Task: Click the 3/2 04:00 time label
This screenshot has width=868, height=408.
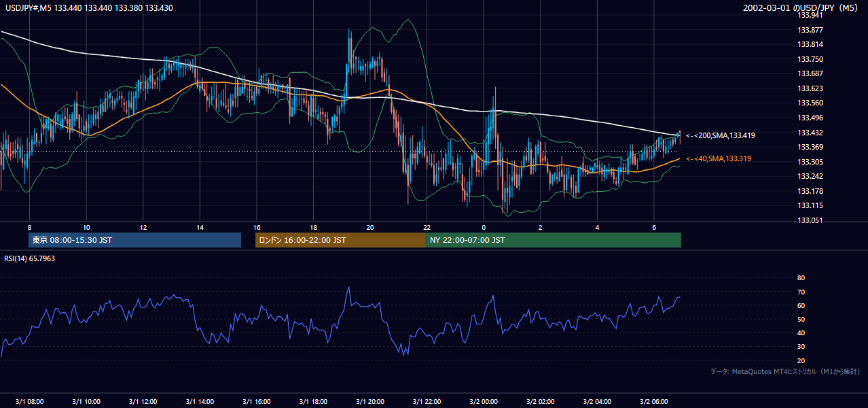Action: click(597, 401)
